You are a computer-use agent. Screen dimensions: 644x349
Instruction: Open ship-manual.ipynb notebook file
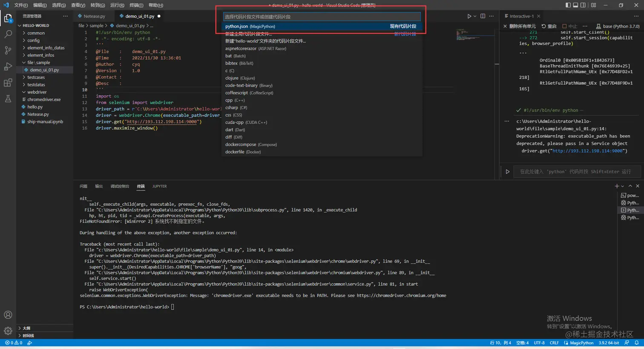(x=45, y=122)
